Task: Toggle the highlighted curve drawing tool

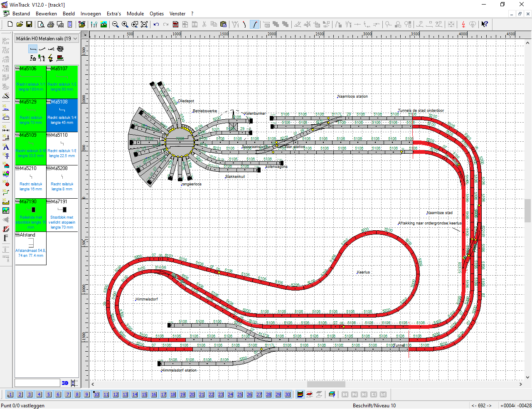Action: click(254, 25)
